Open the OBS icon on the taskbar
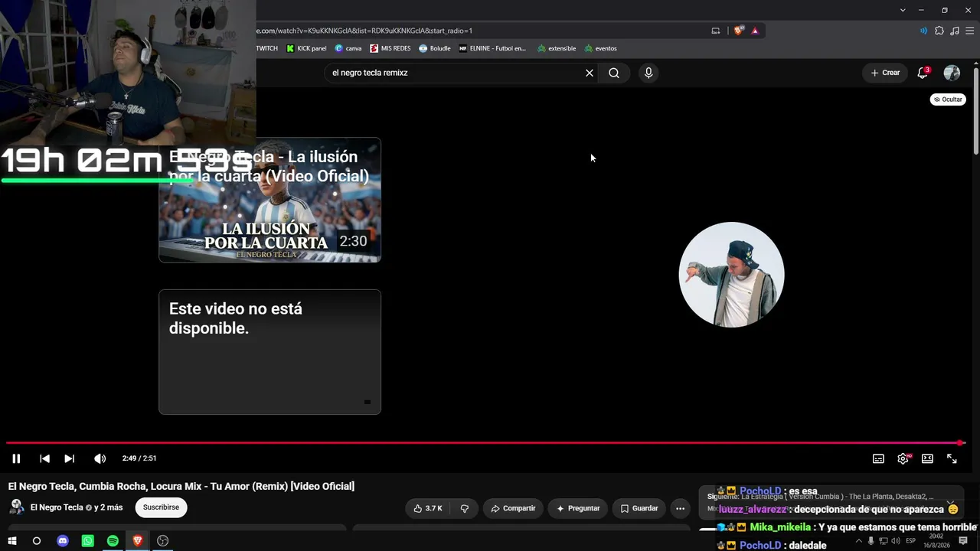Viewport: 980px width, 551px height. click(x=162, y=541)
